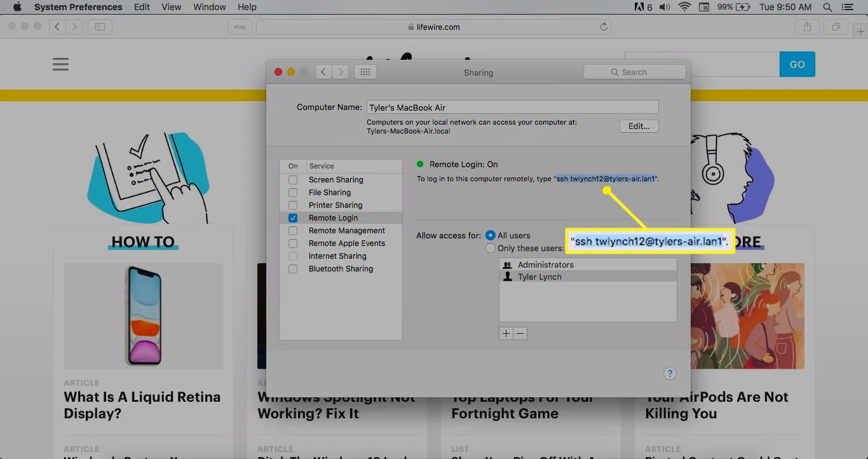The image size is (868, 459).
Task: Go forward in Safari browser window
Action: tap(74, 27)
